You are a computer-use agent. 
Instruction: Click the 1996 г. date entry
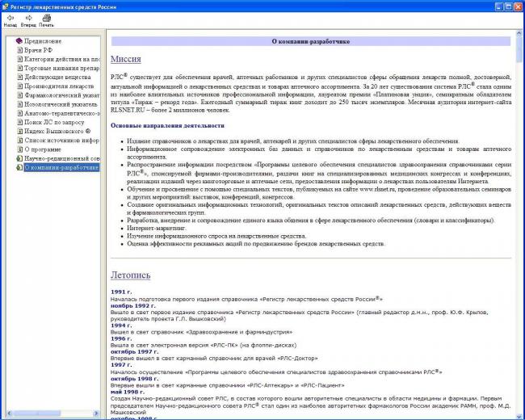pyautogui.click(x=121, y=338)
